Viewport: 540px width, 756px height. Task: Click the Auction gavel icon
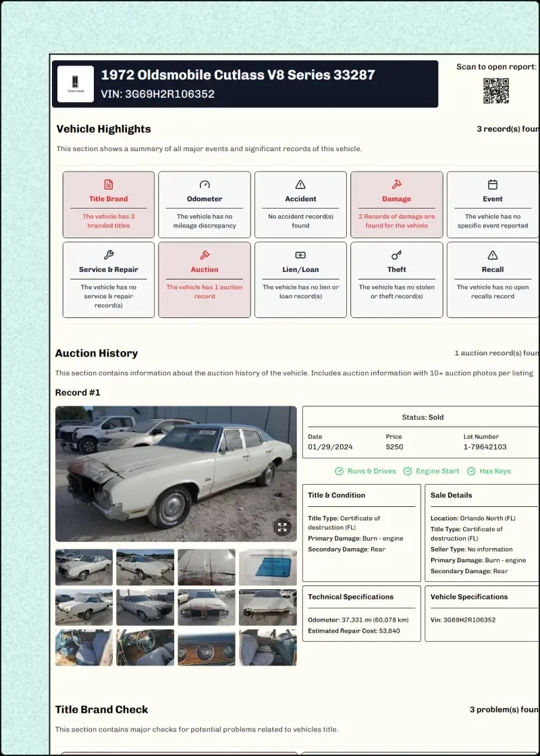pyautogui.click(x=205, y=255)
